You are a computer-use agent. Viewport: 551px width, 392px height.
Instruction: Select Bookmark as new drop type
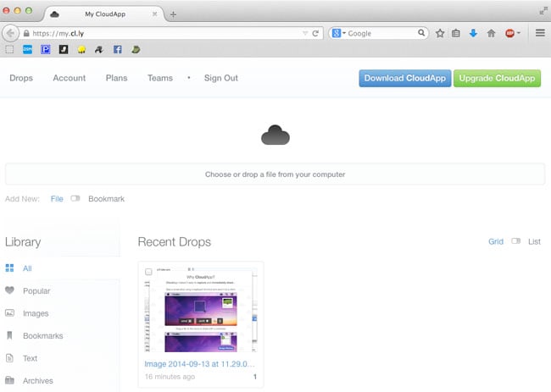107,199
